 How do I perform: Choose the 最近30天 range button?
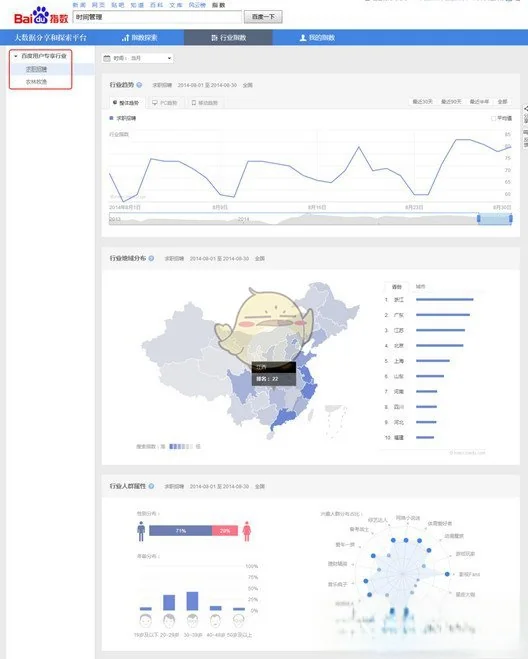(x=422, y=102)
